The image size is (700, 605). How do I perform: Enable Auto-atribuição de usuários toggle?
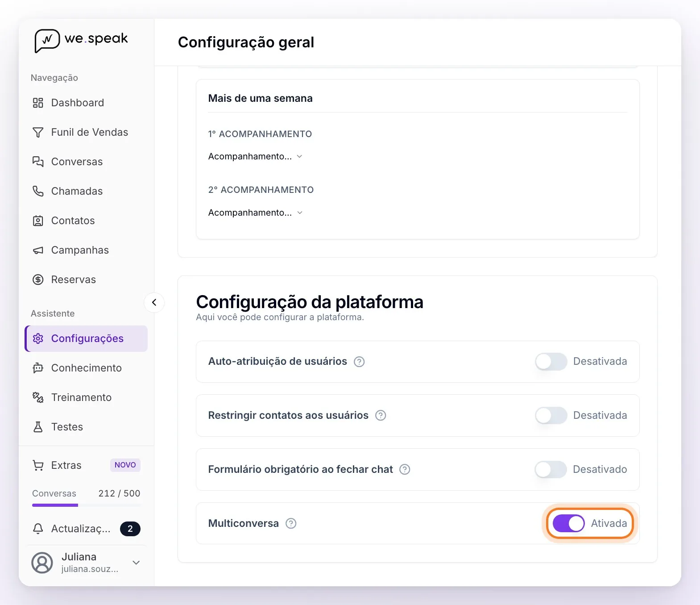[x=551, y=362]
